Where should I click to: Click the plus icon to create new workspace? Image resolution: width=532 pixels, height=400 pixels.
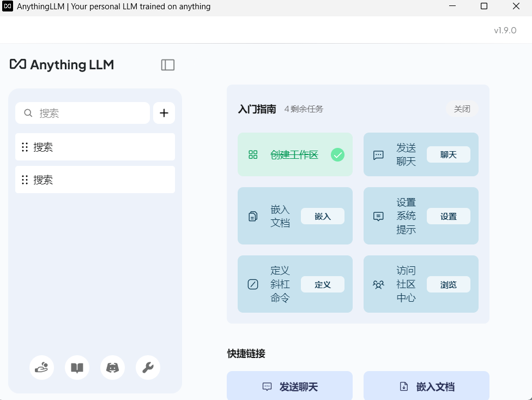click(164, 112)
